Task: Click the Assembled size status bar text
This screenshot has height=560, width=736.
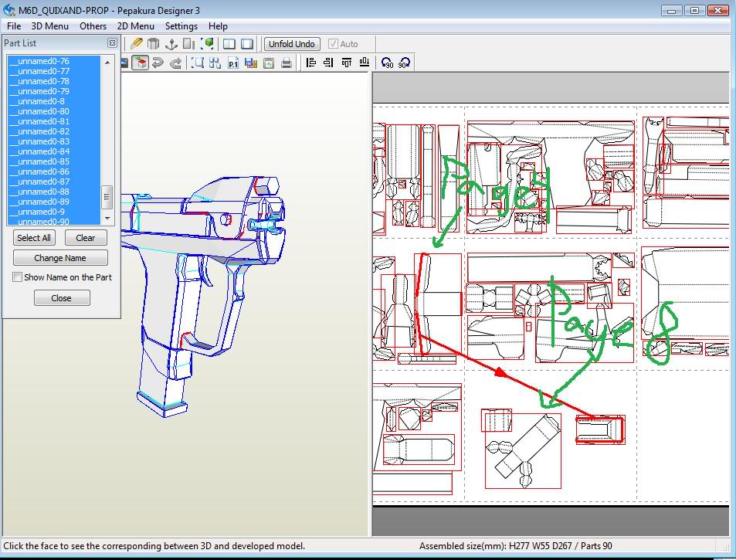Action: click(515, 546)
